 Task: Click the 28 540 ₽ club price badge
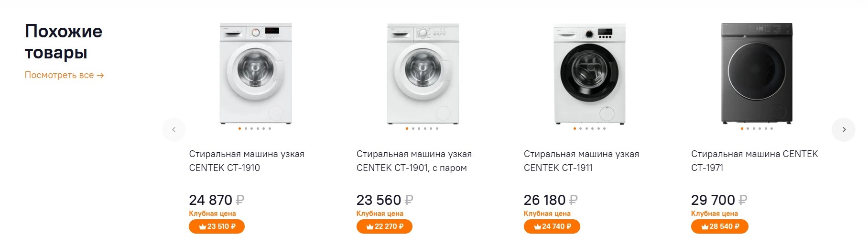coord(719,226)
